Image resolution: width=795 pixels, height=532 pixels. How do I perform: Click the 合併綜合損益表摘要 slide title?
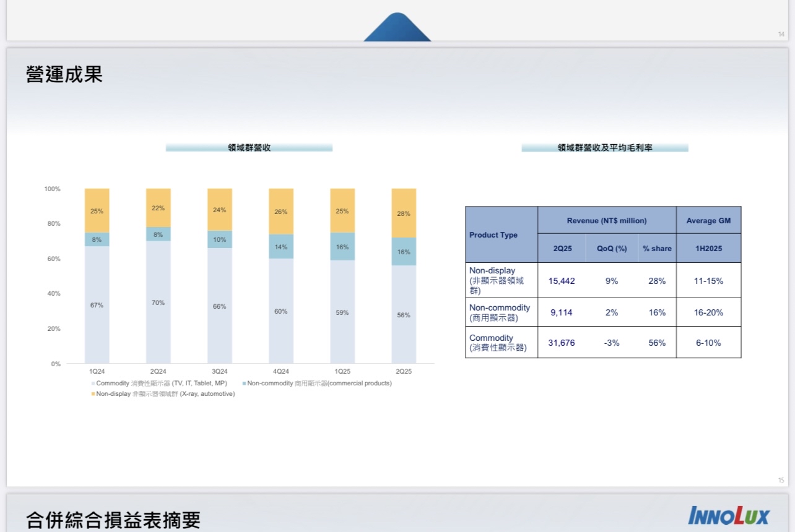pos(113,520)
